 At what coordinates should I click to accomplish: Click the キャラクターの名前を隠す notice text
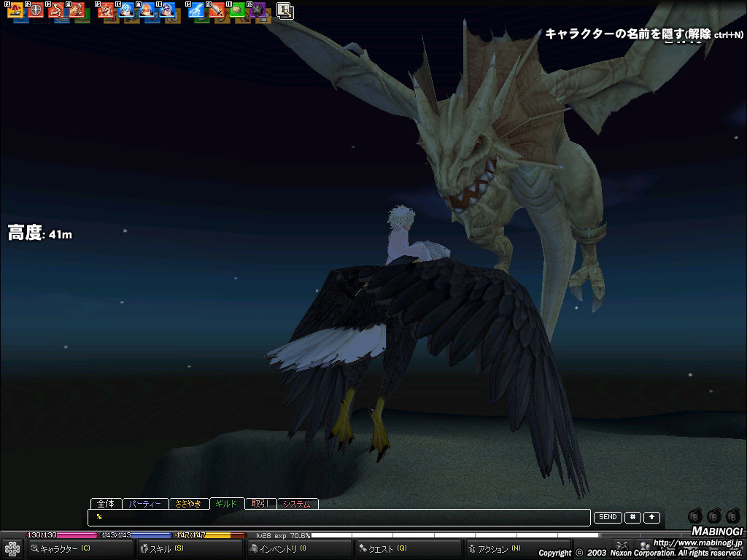[x=643, y=34]
